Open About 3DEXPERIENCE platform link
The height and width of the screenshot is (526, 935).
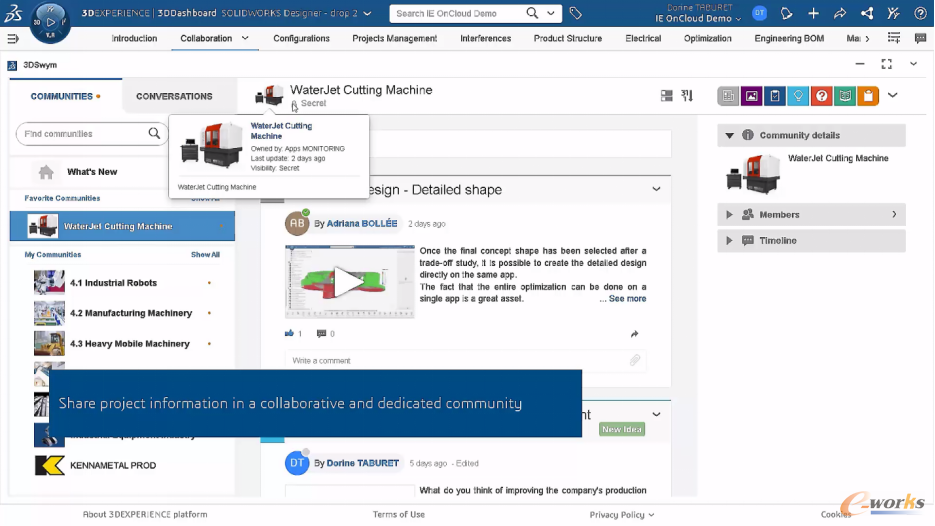click(x=145, y=515)
